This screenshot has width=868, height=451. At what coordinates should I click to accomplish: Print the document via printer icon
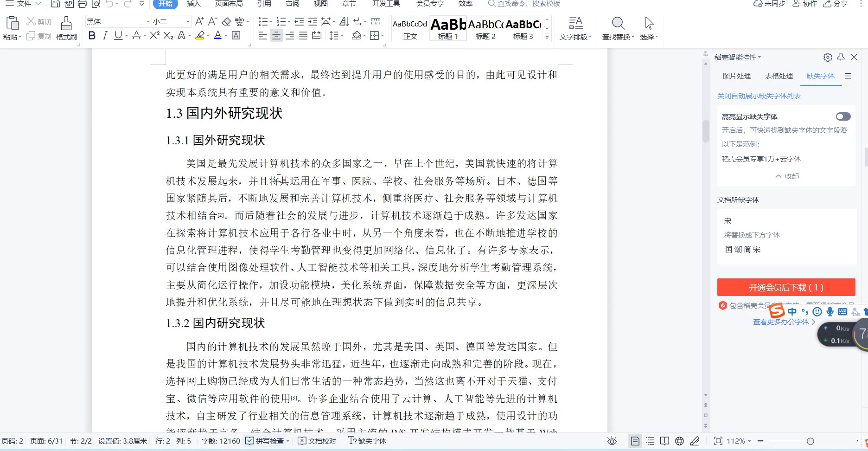tap(82, 4)
